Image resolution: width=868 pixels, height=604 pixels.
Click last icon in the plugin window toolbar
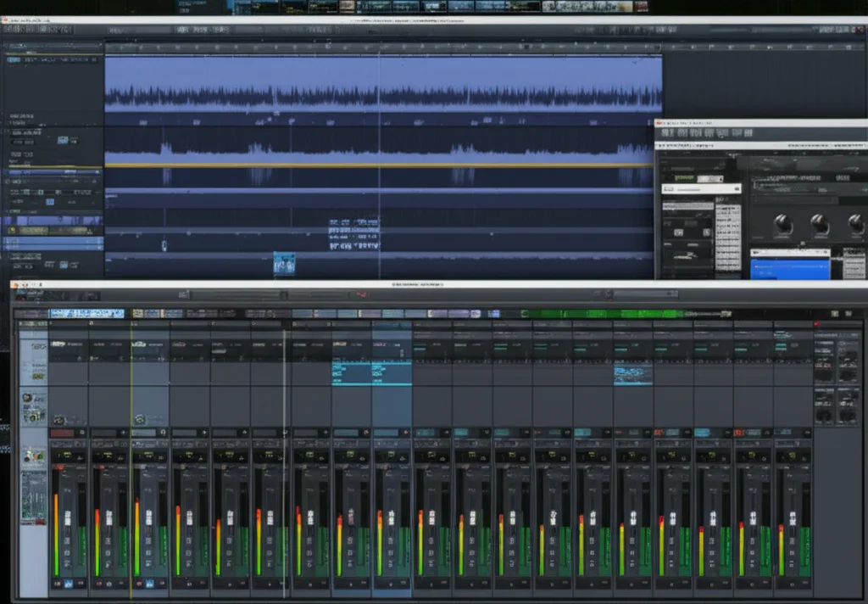click(748, 133)
